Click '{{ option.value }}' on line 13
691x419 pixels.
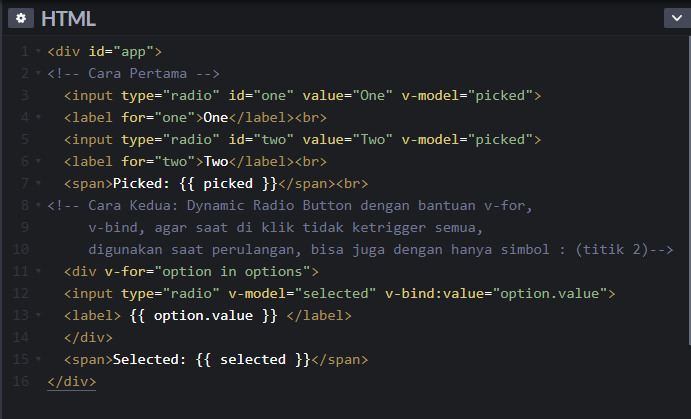click(203, 316)
